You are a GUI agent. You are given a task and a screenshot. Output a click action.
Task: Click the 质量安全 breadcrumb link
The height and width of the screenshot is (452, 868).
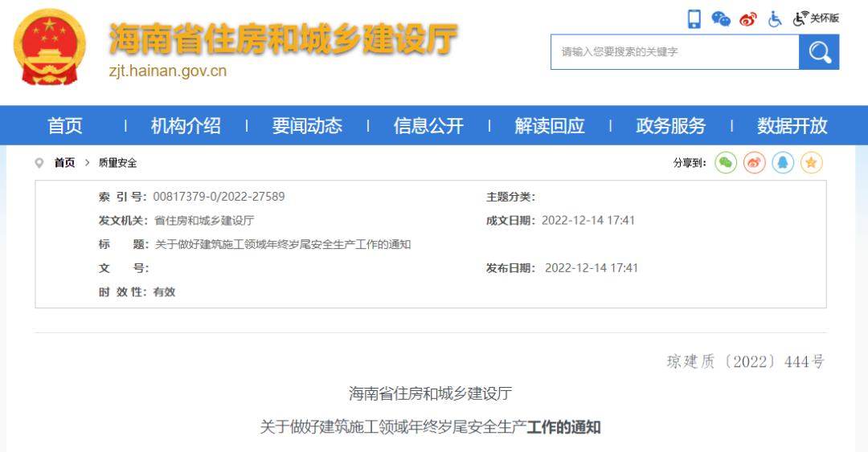117,163
